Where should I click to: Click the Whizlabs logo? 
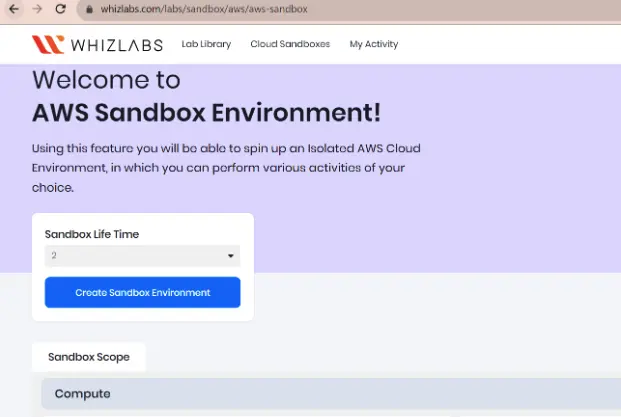[97, 44]
